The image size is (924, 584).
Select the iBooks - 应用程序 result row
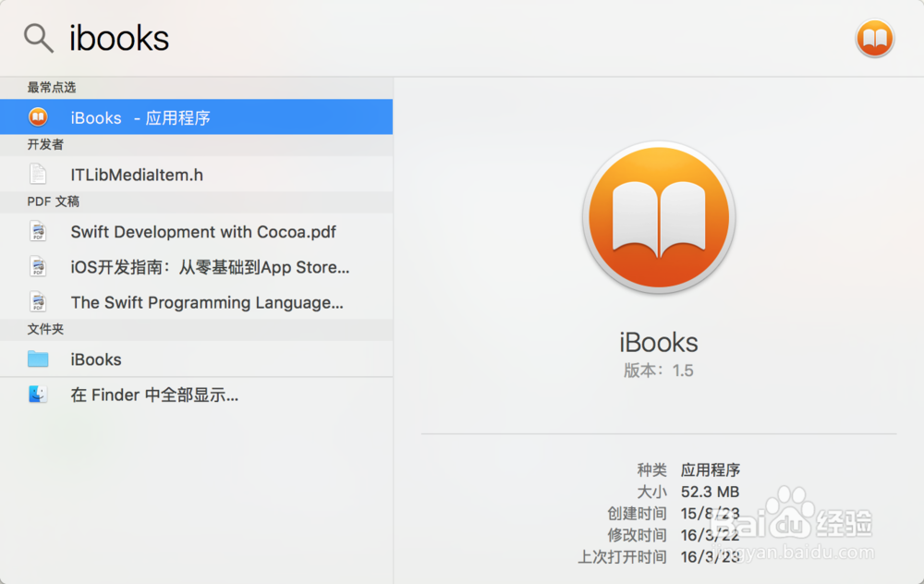[x=196, y=117]
